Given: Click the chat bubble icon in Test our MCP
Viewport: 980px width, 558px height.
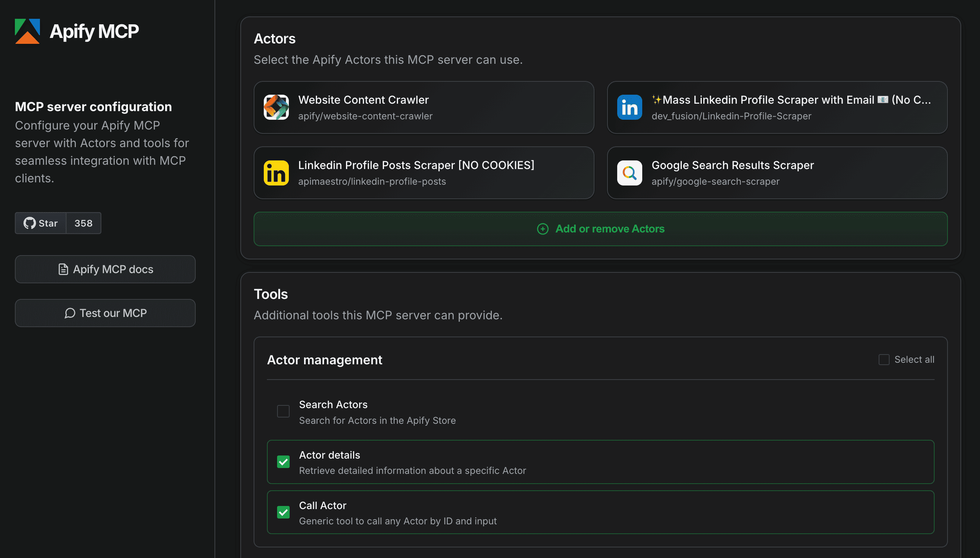Looking at the screenshot, I should pos(70,313).
